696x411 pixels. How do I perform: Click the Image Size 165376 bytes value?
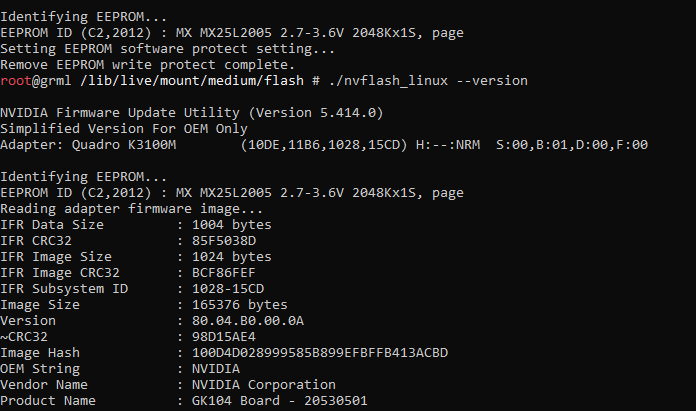point(240,304)
